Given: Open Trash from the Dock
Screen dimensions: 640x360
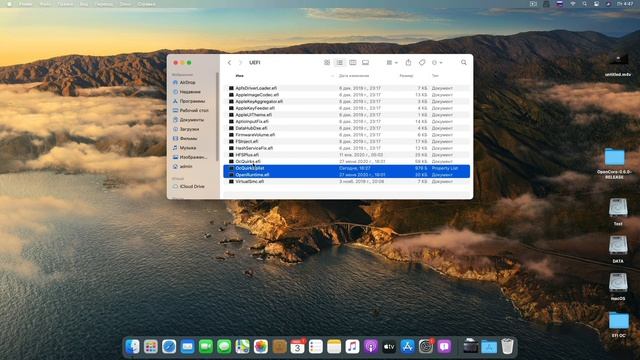Looking at the screenshot, I should click(x=507, y=347).
